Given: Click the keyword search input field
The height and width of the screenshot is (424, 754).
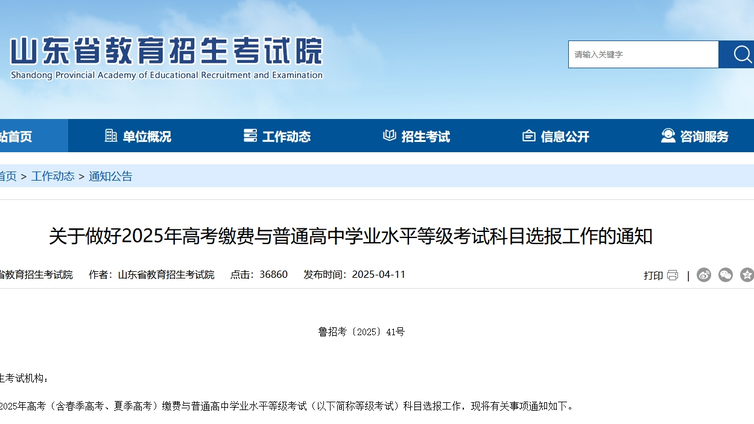Looking at the screenshot, I should (643, 54).
